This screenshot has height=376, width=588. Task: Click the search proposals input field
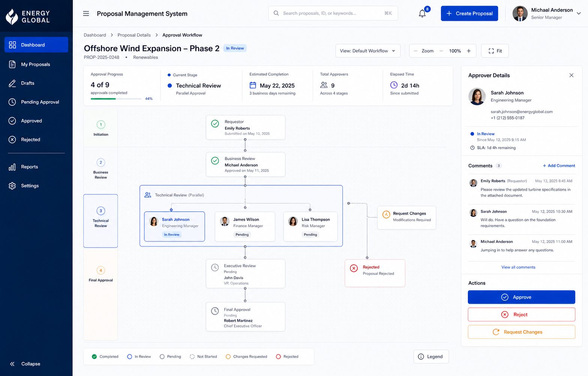point(333,13)
